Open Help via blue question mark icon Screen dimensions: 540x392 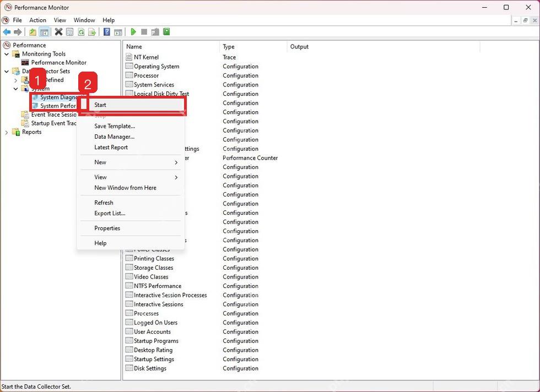pos(107,32)
